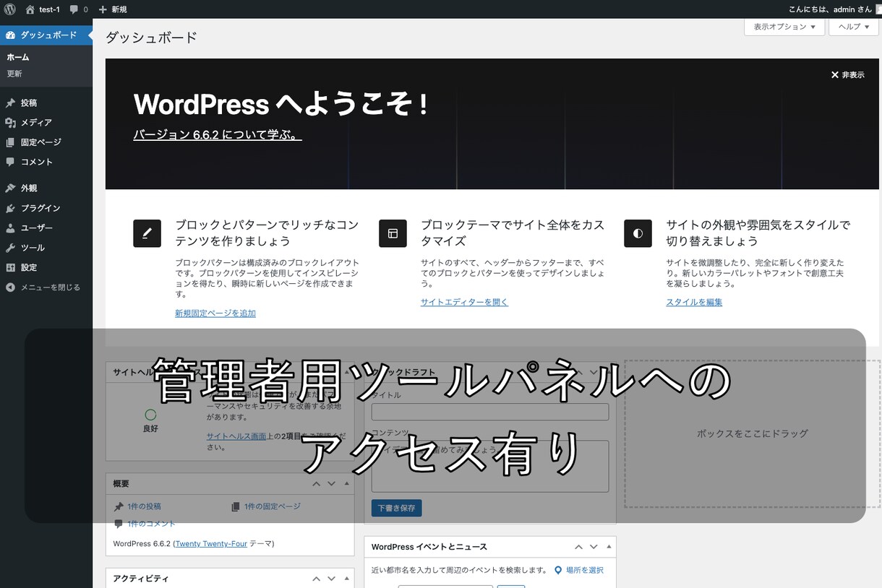Move アクティビティ widget down
Image resolution: width=882 pixels, height=588 pixels.
pos(331,579)
